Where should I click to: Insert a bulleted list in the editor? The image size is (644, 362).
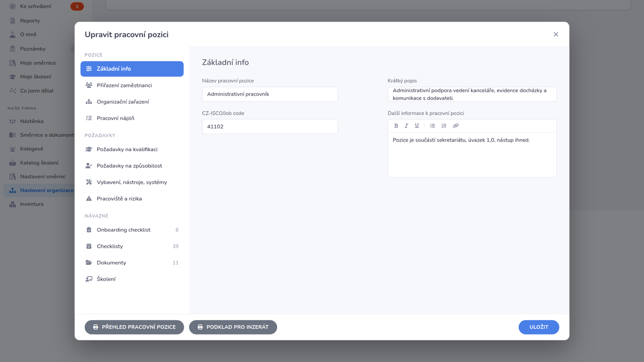(x=433, y=126)
